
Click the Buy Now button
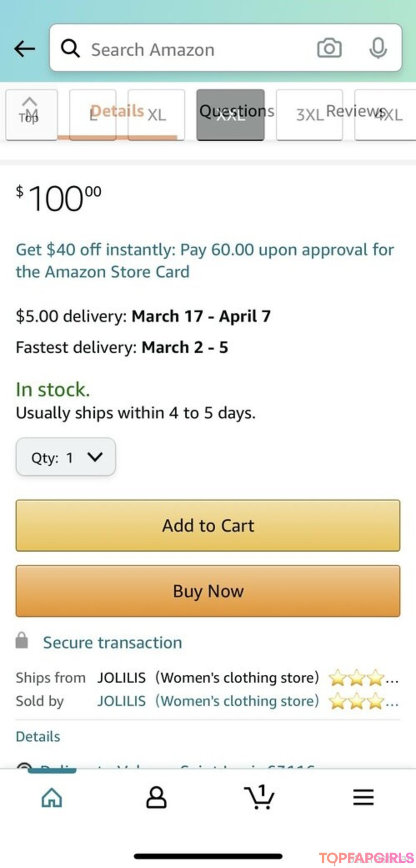[x=208, y=591]
